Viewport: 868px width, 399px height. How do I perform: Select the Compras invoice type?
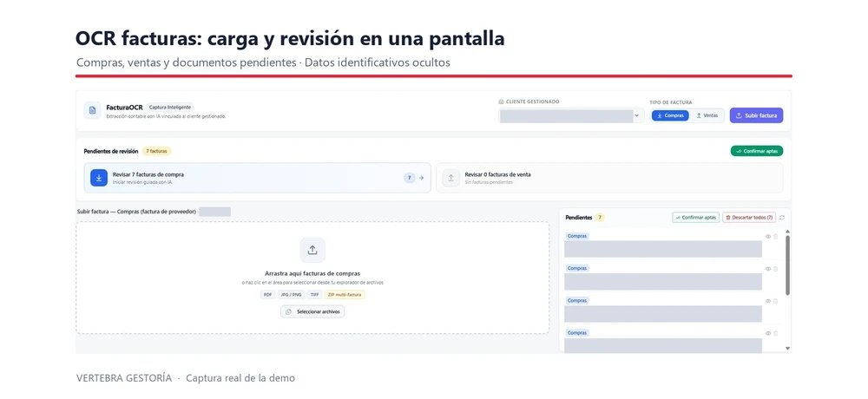(x=670, y=115)
